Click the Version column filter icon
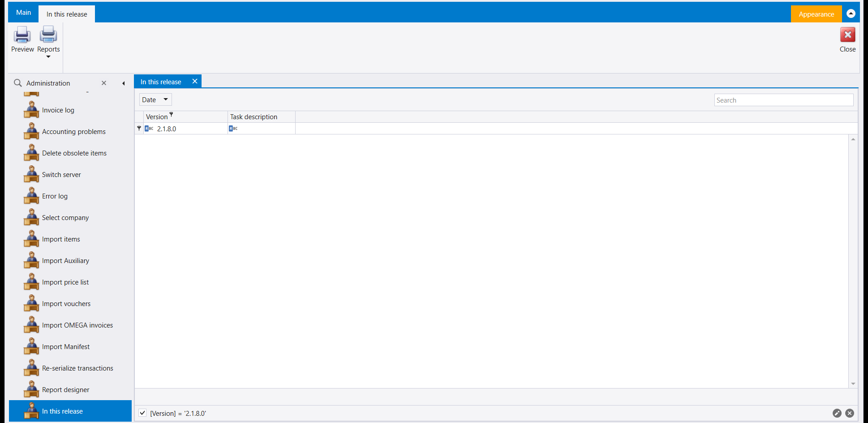868x423 pixels. (x=171, y=115)
